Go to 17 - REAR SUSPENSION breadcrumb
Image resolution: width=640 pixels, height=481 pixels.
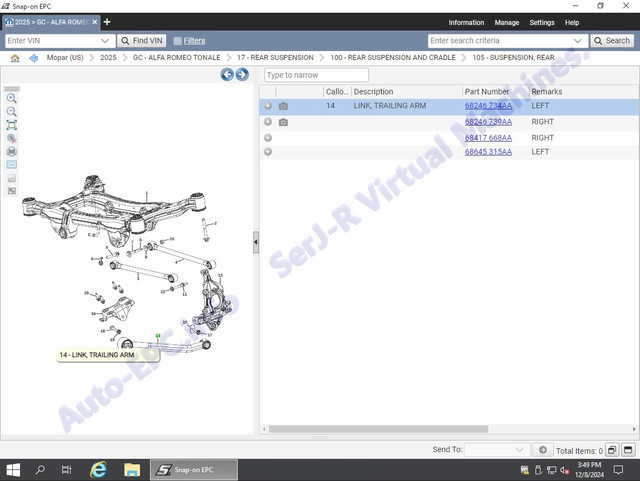pos(275,58)
